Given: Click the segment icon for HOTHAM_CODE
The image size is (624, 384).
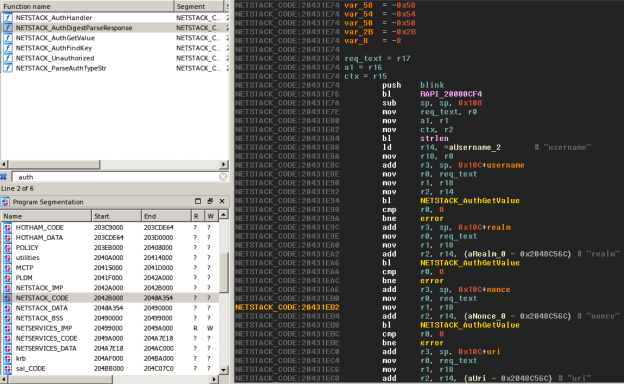Looking at the screenshot, I should (8, 228).
